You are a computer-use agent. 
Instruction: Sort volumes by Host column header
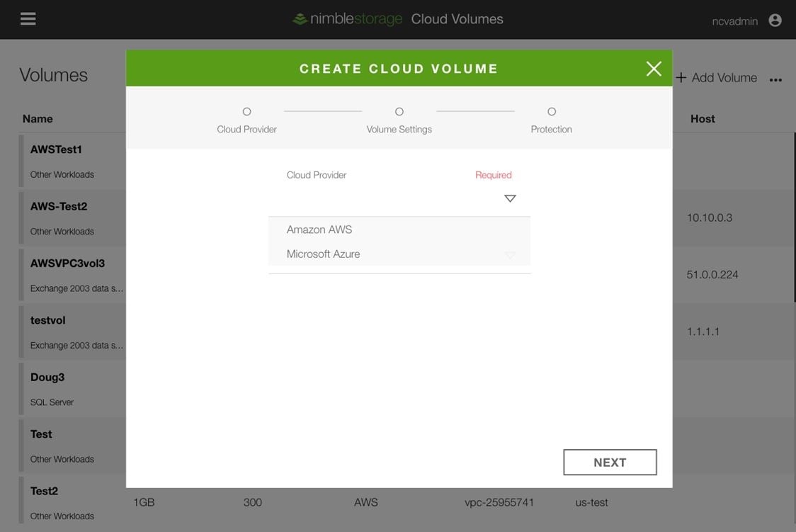coord(703,119)
